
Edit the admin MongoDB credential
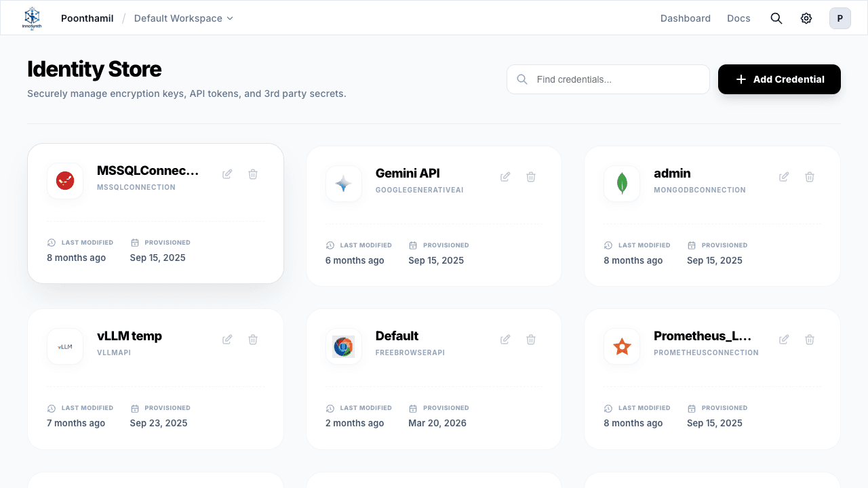[x=784, y=177]
